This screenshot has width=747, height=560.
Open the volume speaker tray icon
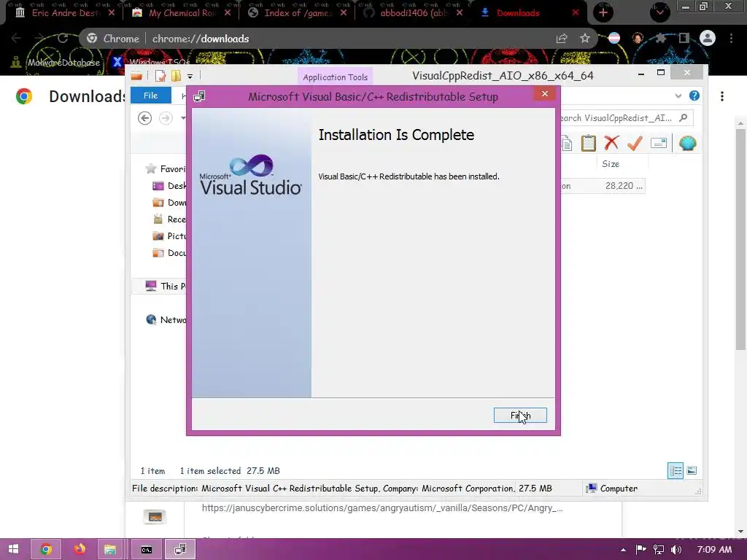coord(676,550)
